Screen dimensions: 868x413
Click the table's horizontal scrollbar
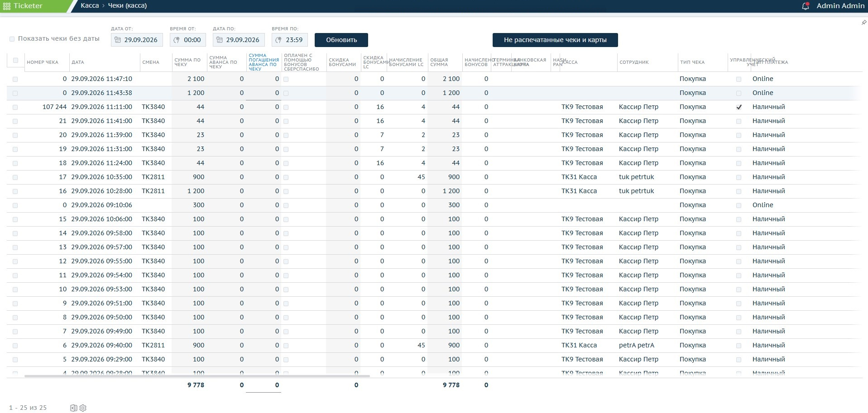click(197, 376)
